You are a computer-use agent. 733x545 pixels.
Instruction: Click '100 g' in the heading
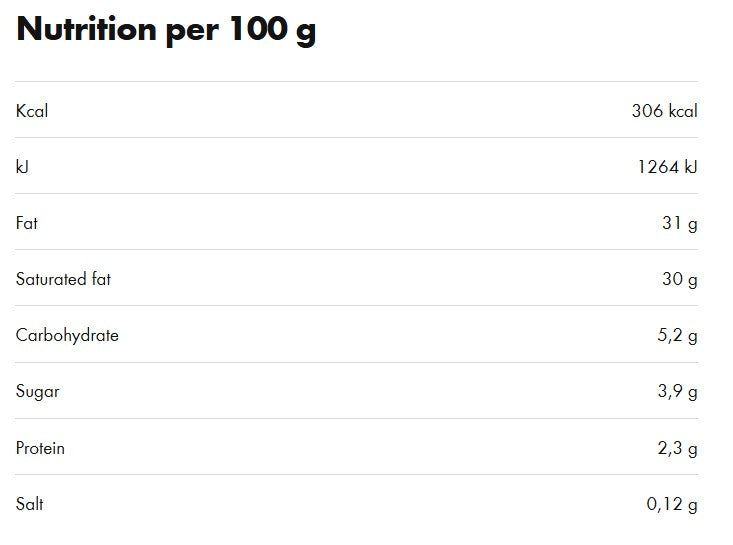click(273, 30)
